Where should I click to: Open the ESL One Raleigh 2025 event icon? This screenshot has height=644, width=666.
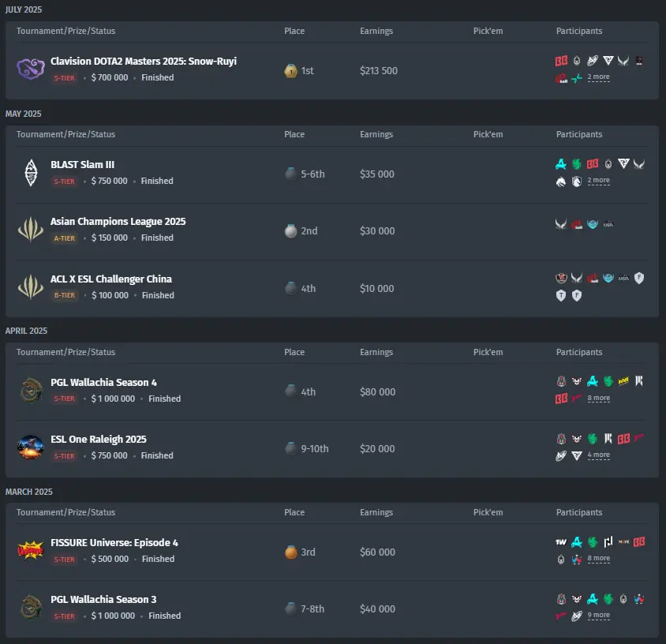click(x=31, y=447)
